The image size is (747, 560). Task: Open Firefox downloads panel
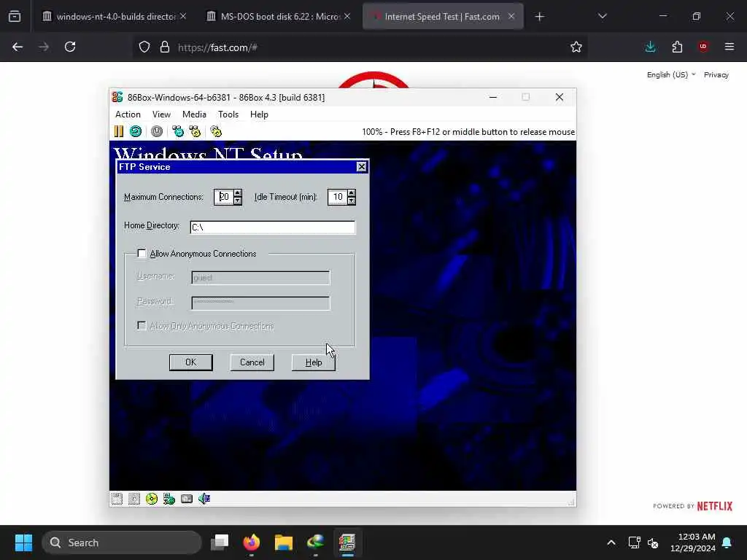(650, 47)
